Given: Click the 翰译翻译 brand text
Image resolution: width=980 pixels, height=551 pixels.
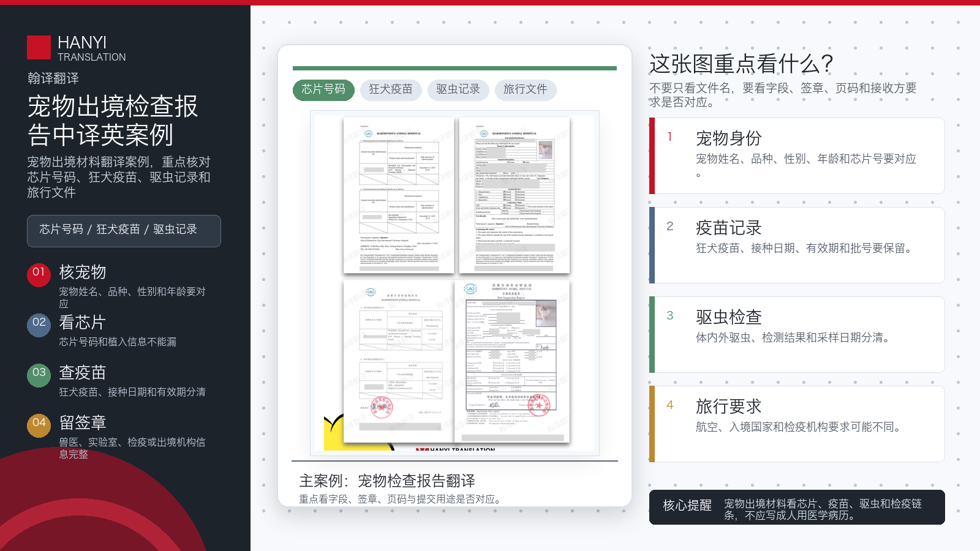Looking at the screenshot, I should [53, 78].
